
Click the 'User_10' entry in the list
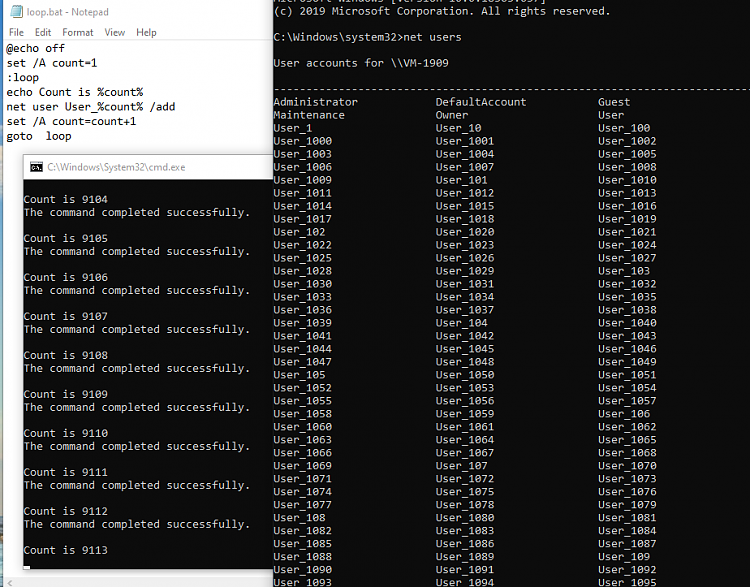tap(458, 128)
